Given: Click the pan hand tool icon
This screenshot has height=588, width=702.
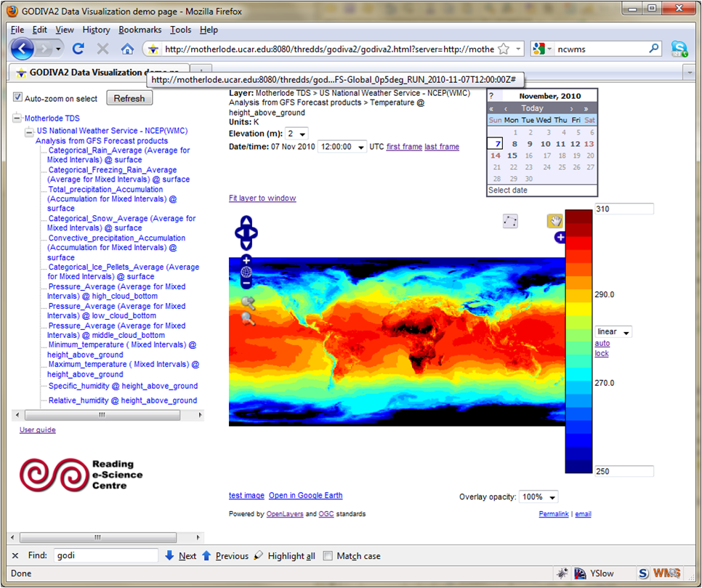Looking at the screenshot, I should pos(555,221).
